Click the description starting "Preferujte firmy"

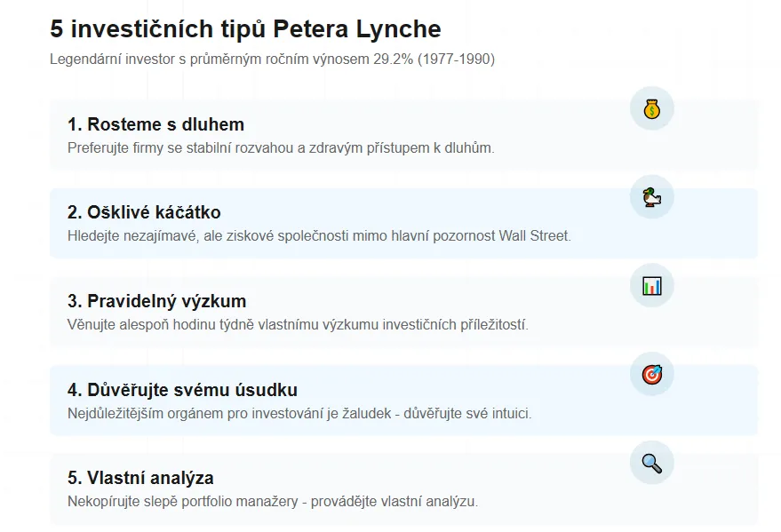pyautogui.click(x=280, y=147)
